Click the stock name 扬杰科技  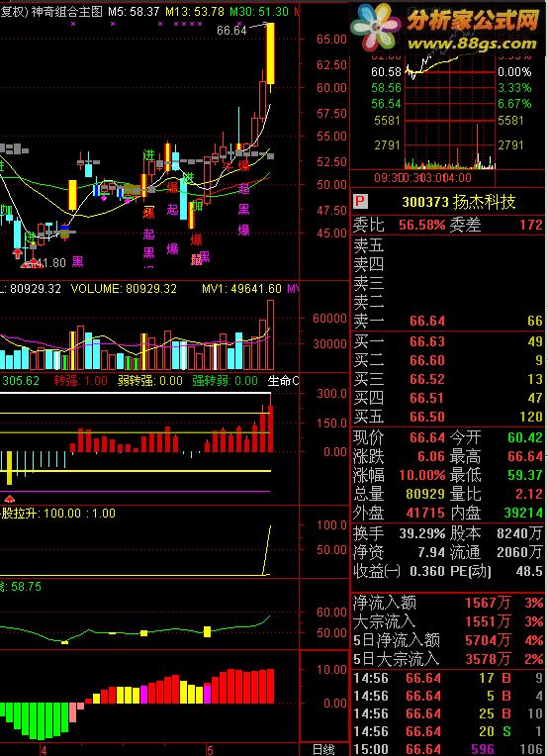pos(484,202)
